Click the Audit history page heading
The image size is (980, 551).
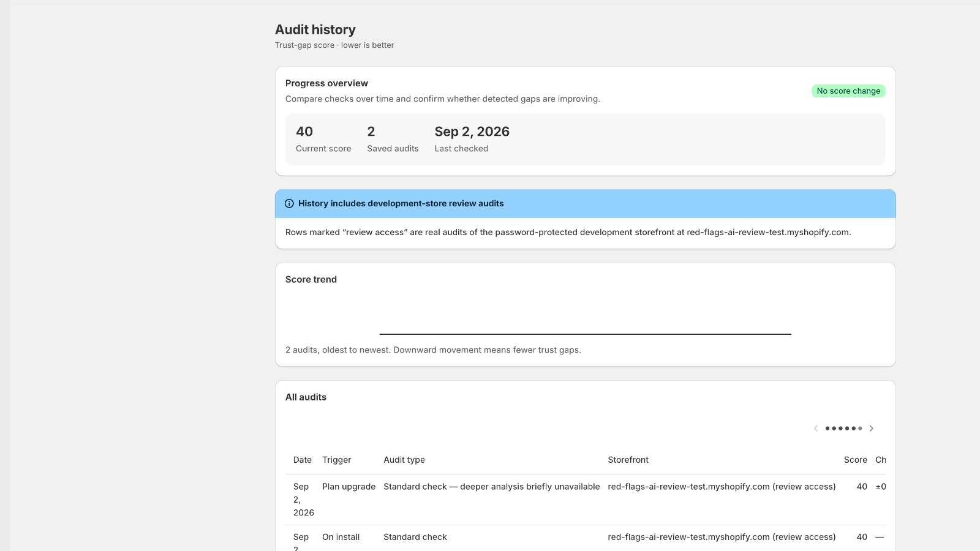(315, 30)
